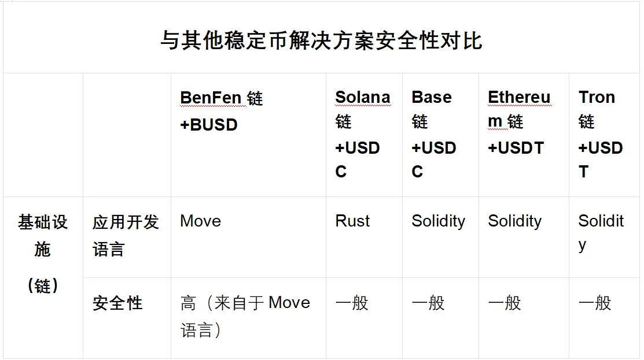Click the table title about stablecoin security comparison
644x360 pixels.
[x=321, y=42]
